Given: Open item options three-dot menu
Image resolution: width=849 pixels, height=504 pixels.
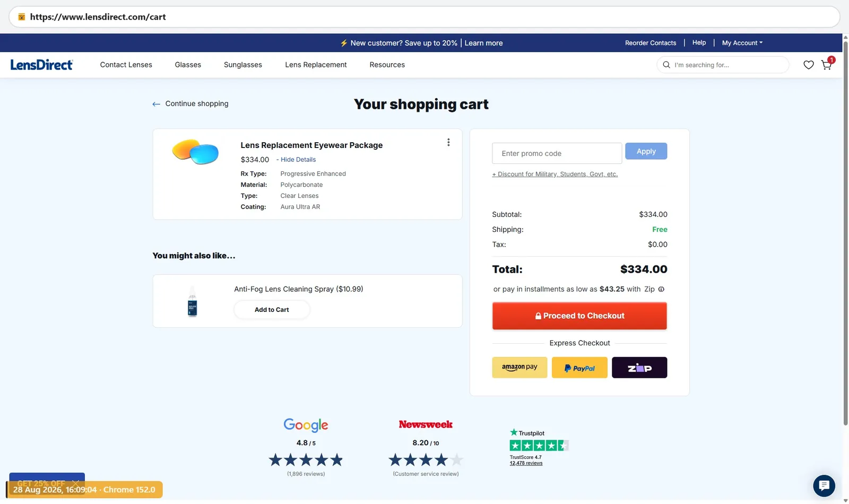Looking at the screenshot, I should click(448, 142).
